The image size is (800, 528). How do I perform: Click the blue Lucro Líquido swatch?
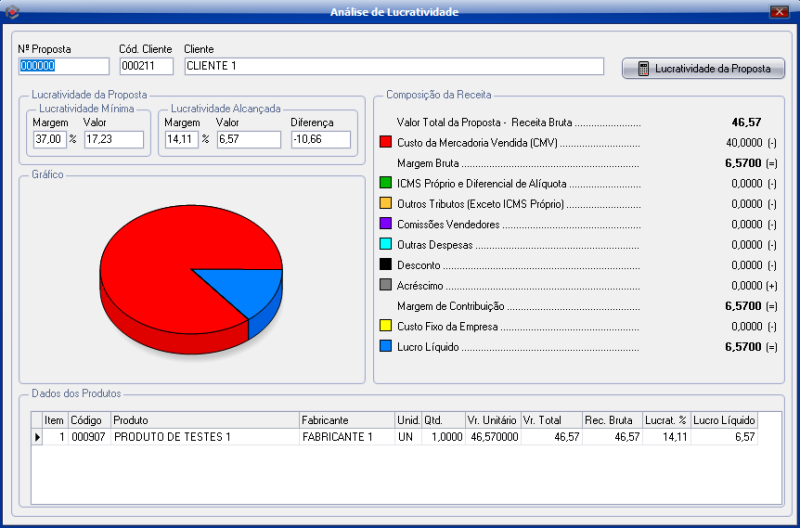click(385, 346)
